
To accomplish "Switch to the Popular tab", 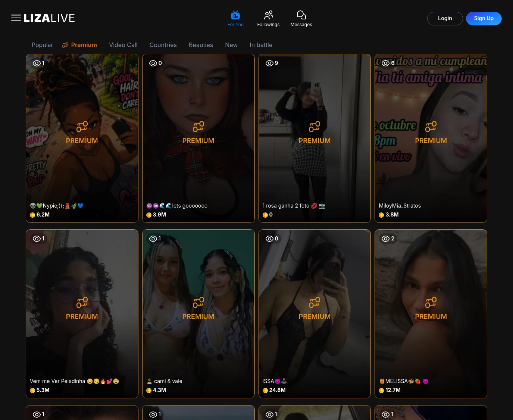I will tap(42, 45).
